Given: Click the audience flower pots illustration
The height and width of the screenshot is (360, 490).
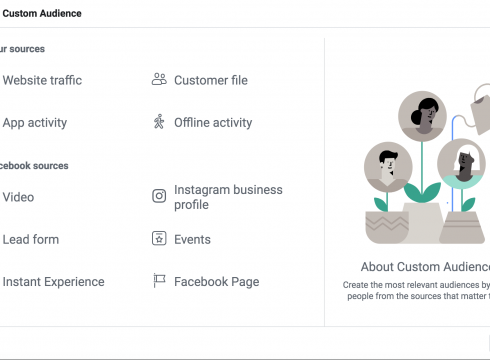Looking at the screenshot, I should click(x=427, y=164).
